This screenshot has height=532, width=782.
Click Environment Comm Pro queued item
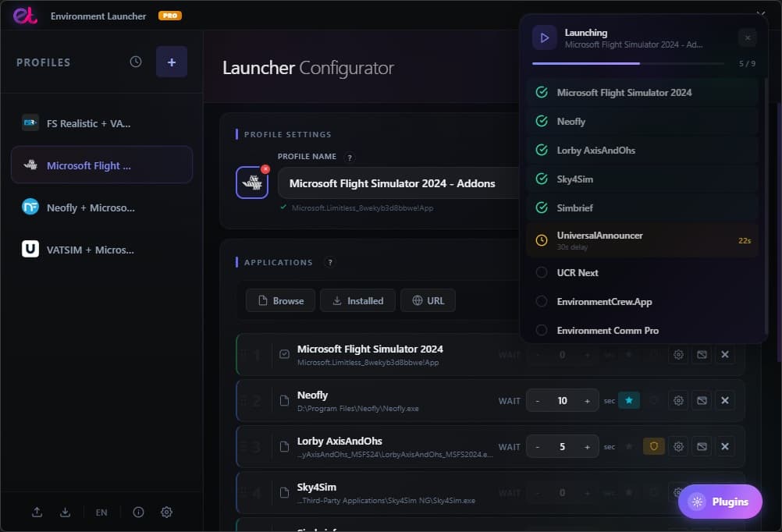(x=642, y=330)
